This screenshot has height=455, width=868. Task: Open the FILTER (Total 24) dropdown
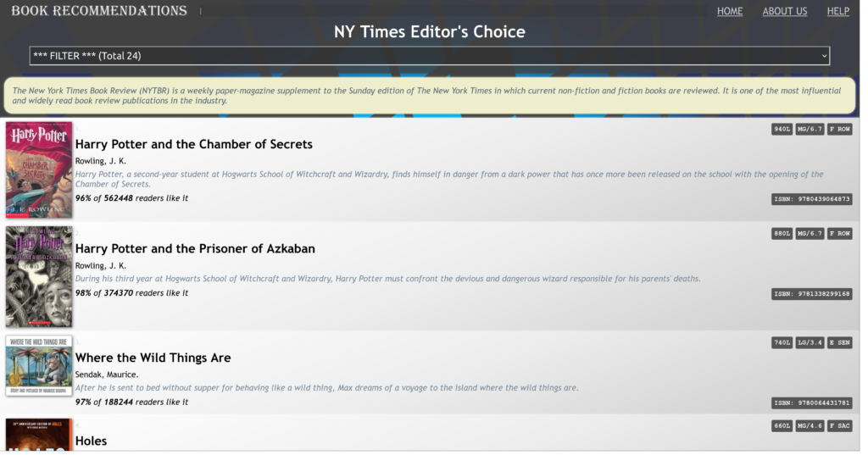(x=429, y=56)
